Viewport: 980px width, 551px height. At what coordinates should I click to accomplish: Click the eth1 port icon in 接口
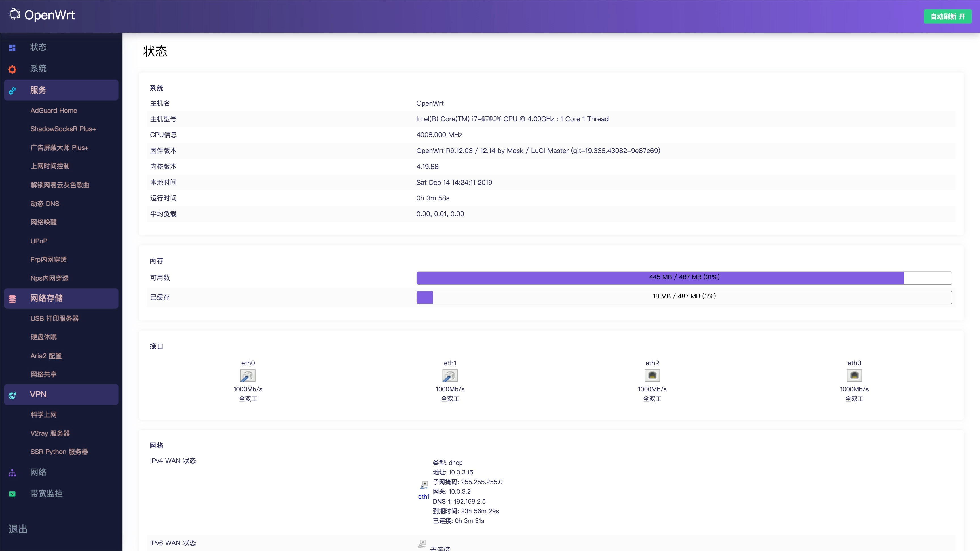[450, 375]
